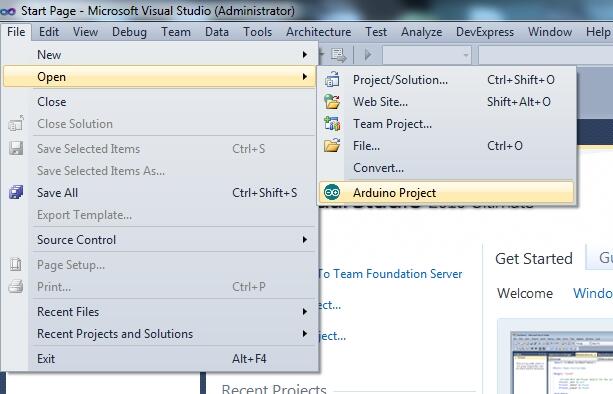Open the Debug menu
Viewport: 613px width, 394px height.
point(129,32)
